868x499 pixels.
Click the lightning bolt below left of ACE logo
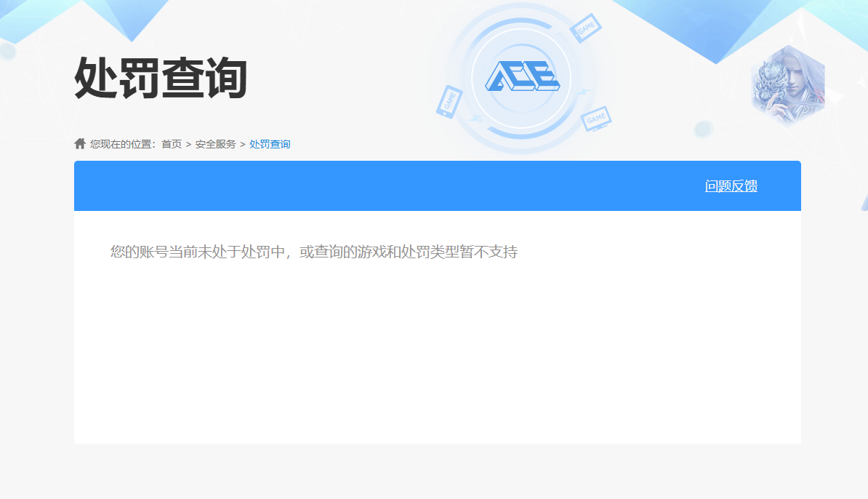click(475, 119)
